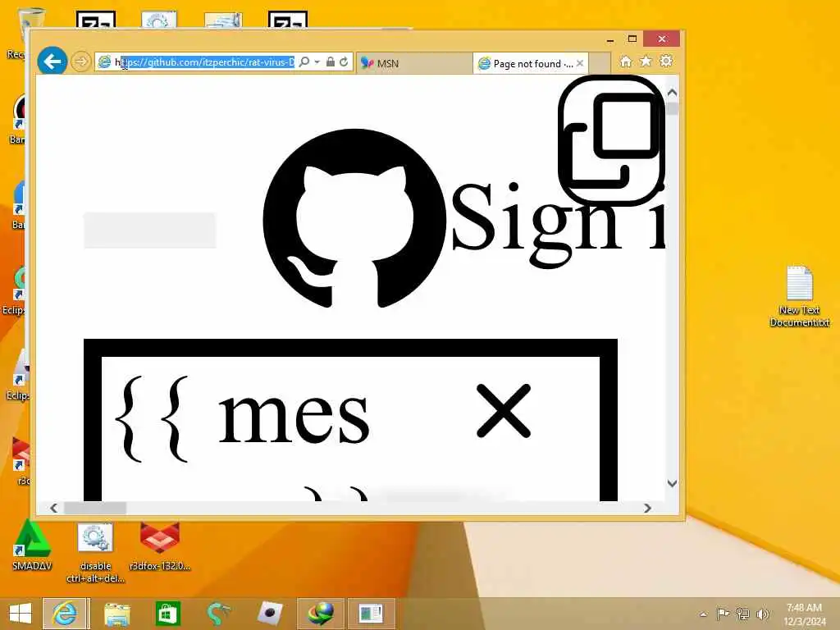Screen dimensions: 840x630
Task: Click the vertical scrollbar up arrow
Action: tap(673, 93)
